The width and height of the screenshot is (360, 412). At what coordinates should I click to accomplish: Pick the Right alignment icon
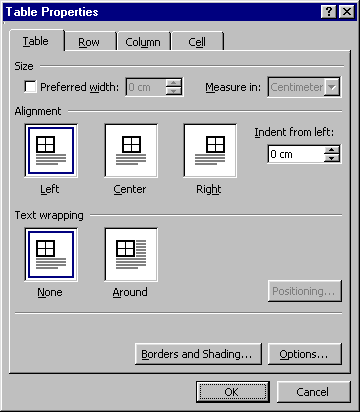(x=210, y=151)
